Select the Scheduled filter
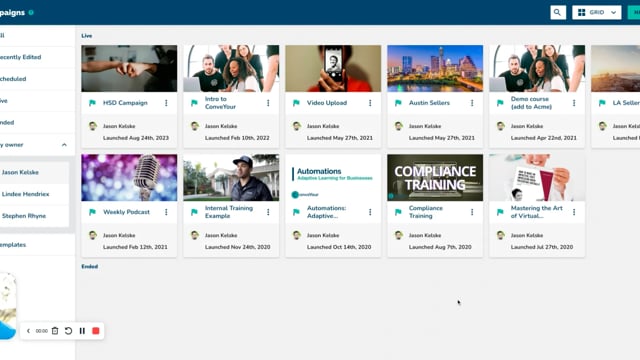The width and height of the screenshot is (640, 360). pos(37,79)
